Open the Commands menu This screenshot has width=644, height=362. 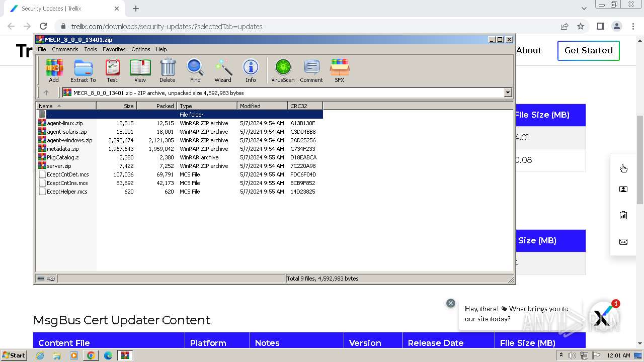tap(65, 49)
